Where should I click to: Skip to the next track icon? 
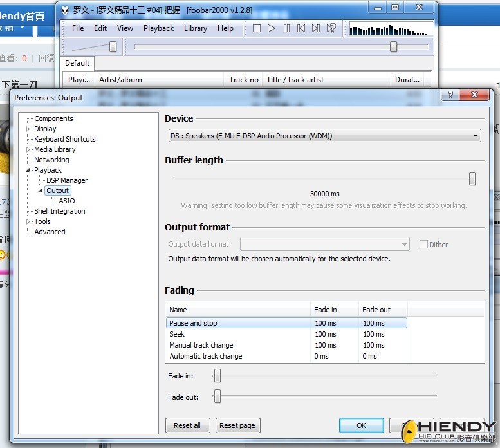(316, 28)
